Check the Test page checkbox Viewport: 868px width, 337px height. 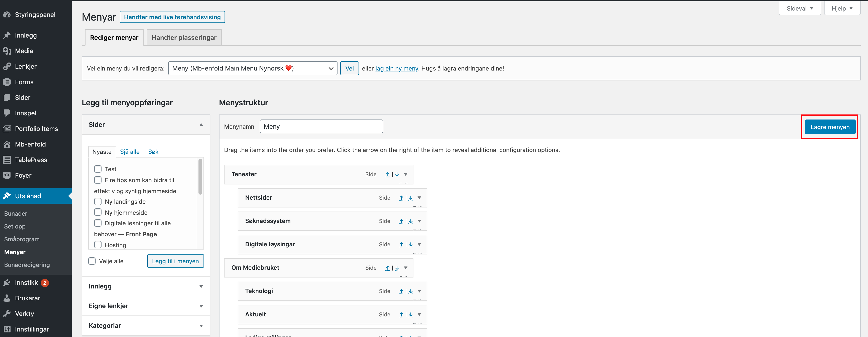[98, 169]
